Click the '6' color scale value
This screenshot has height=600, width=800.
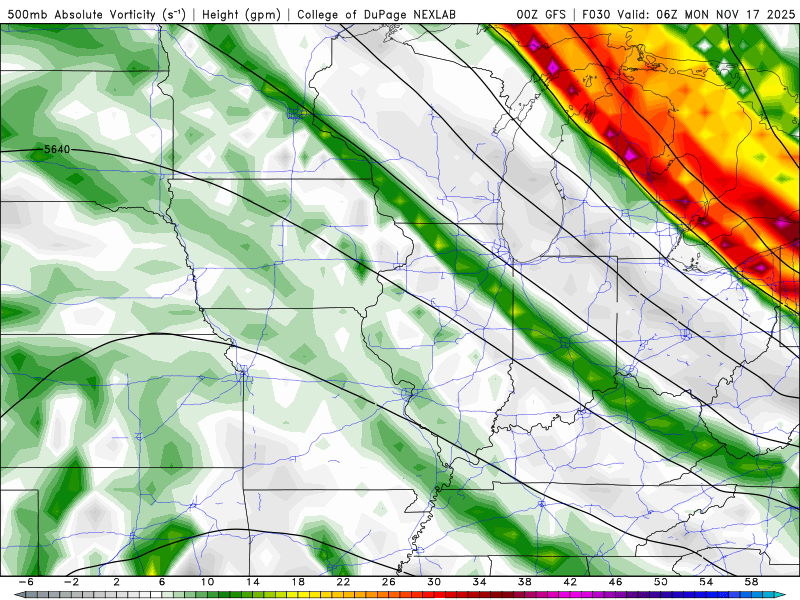click(162, 582)
